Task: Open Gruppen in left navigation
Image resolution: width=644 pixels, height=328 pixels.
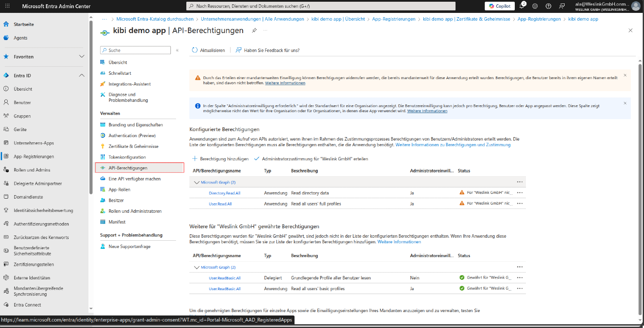Action: 22,116
